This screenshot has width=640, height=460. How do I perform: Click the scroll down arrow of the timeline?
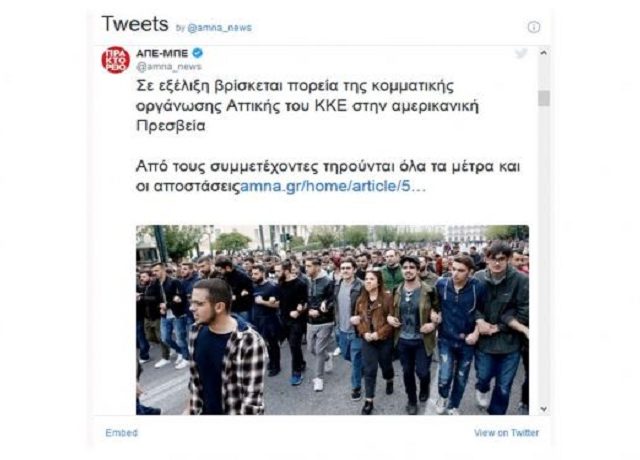click(x=543, y=409)
